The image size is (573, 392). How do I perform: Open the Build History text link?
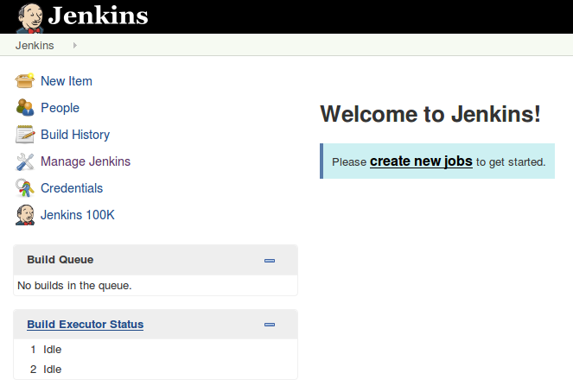[x=75, y=135]
